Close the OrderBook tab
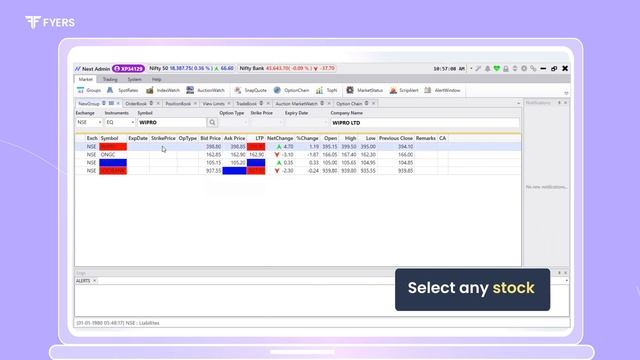The height and width of the screenshot is (360, 640). [x=158, y=104]
